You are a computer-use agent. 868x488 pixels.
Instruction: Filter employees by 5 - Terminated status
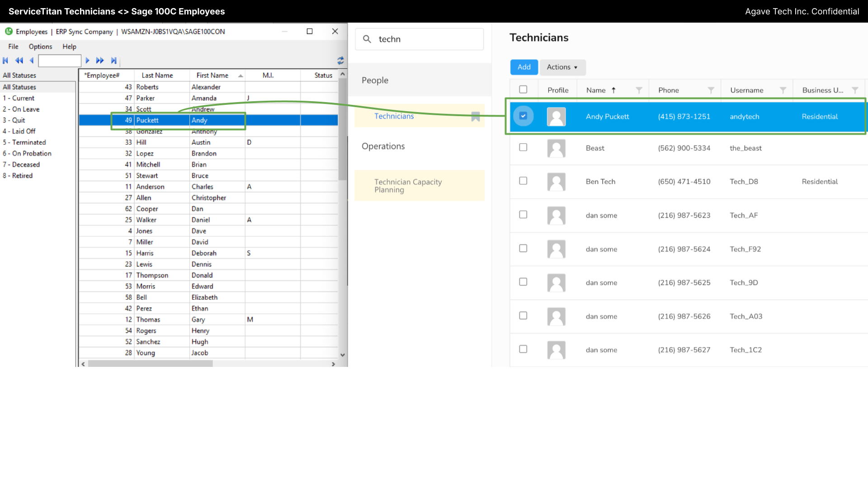[24, 142]
